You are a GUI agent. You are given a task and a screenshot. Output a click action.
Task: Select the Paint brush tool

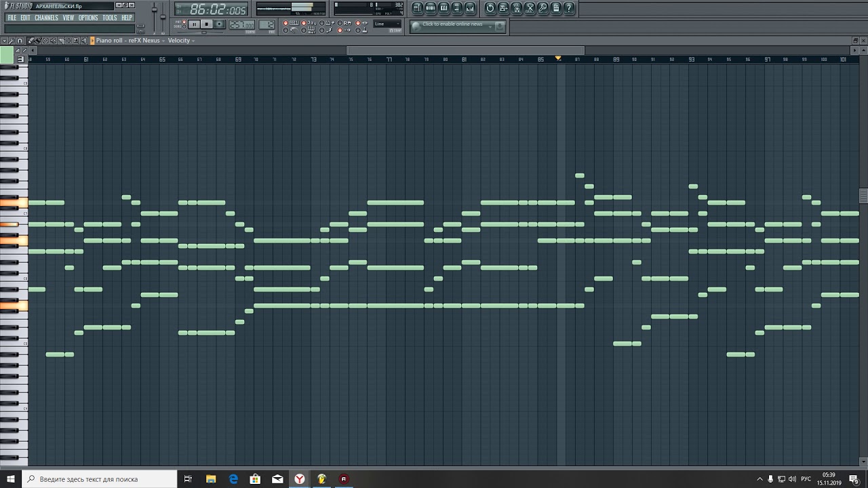click(38, 41)
